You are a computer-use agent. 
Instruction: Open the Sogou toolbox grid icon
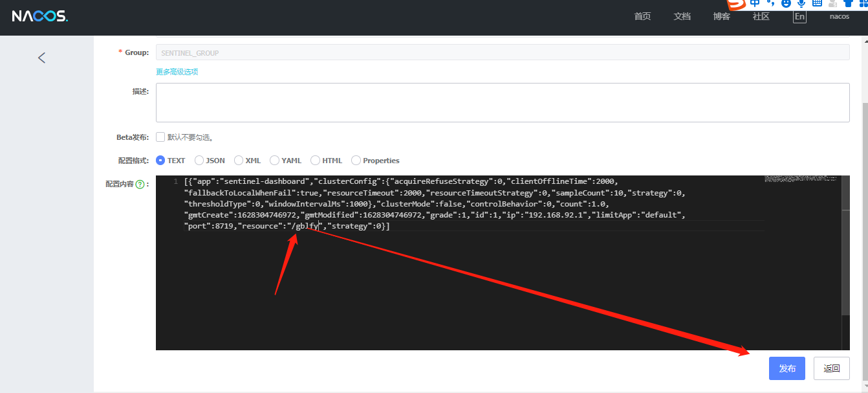click(863, 3)
